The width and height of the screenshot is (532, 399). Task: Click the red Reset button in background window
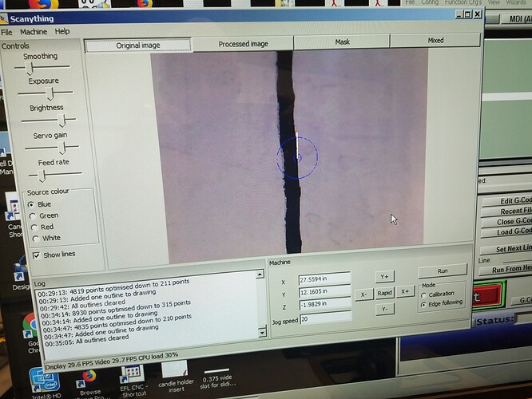(486, 296)
